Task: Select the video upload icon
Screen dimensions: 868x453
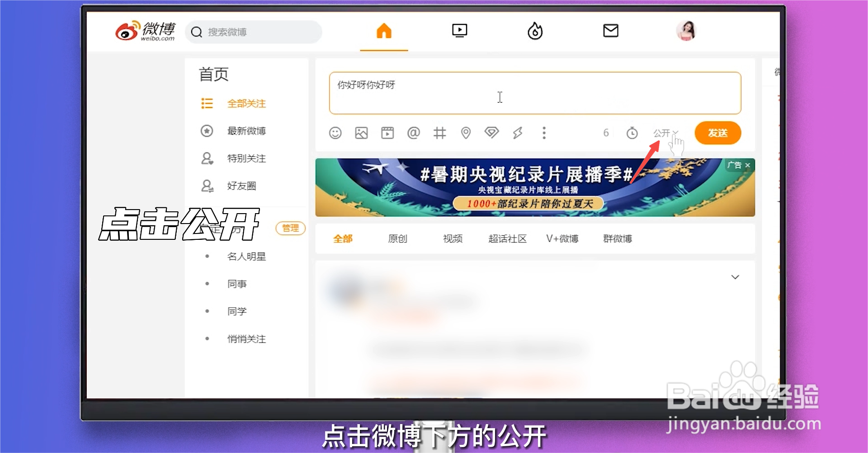Action: [387, 133]
